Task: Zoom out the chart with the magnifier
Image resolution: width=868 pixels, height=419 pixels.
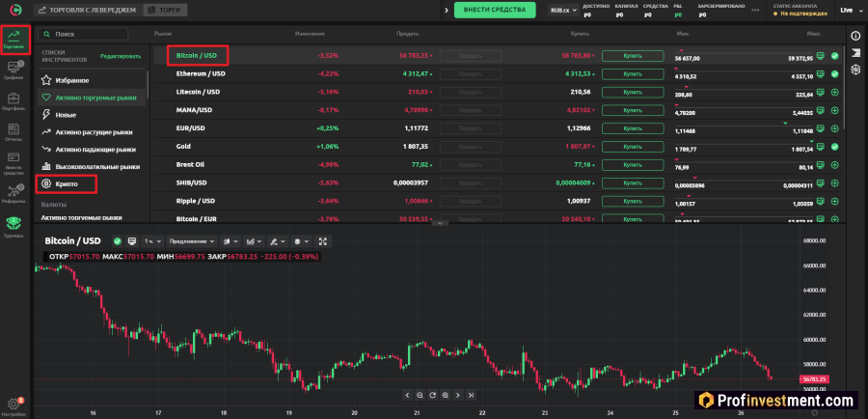Action: pos(420,395)
